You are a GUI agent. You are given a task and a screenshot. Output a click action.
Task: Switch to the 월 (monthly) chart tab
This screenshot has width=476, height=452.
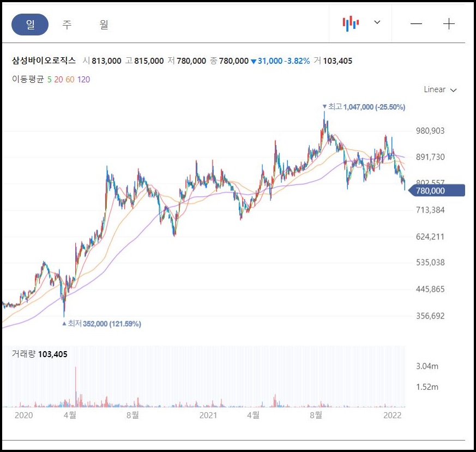click(104, 25)
